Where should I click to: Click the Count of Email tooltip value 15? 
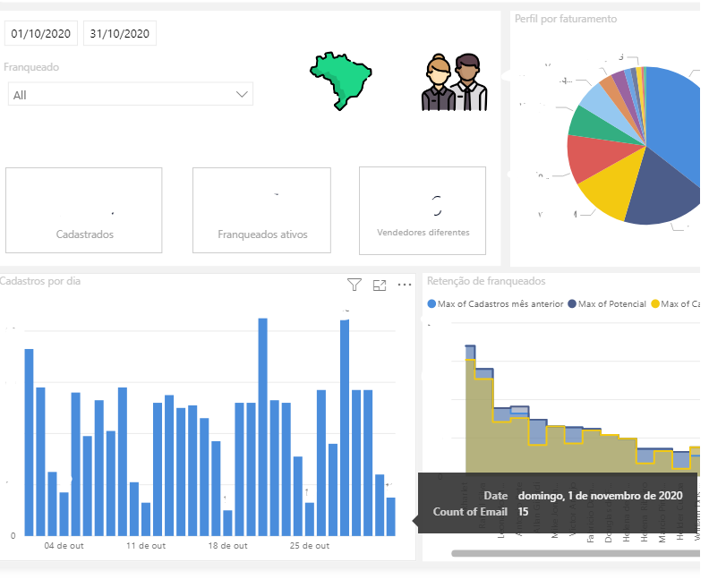click(x=523, y=512)
